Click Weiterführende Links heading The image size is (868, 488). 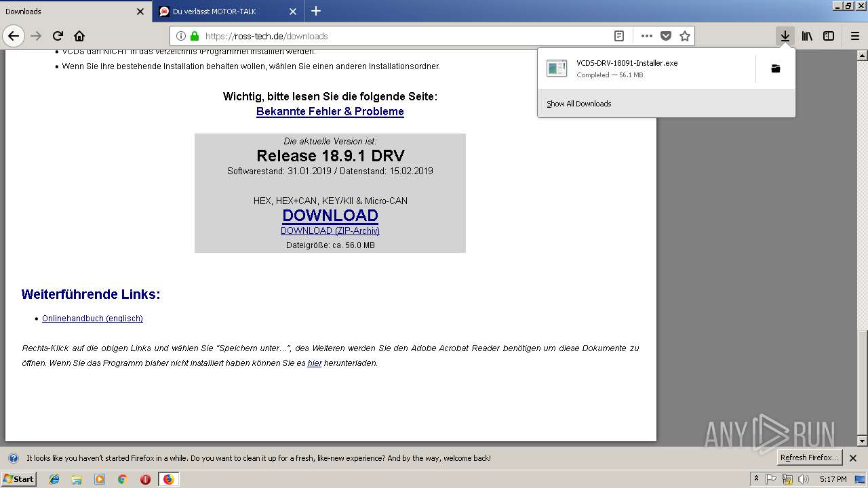point(91,294)
